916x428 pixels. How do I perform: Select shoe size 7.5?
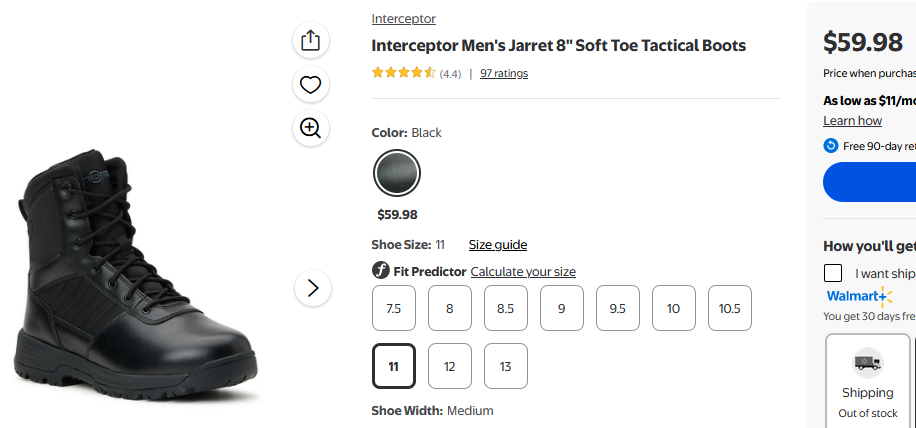(x=394, y=308)
